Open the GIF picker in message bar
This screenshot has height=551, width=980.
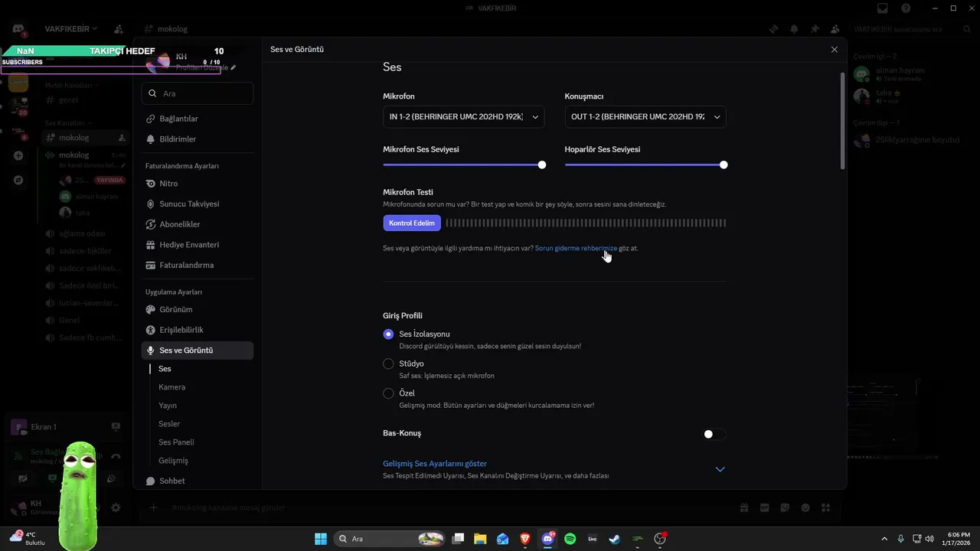(x=764, y=507)
